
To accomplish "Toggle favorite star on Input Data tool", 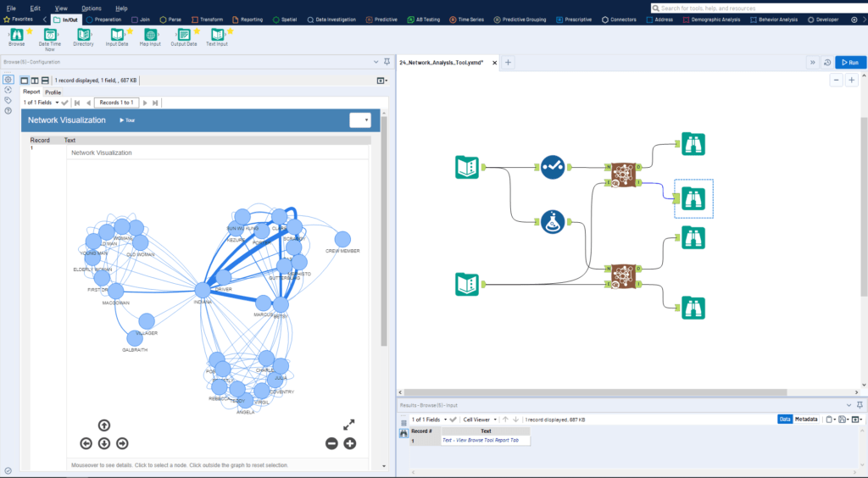I will [x=130, y=31].
